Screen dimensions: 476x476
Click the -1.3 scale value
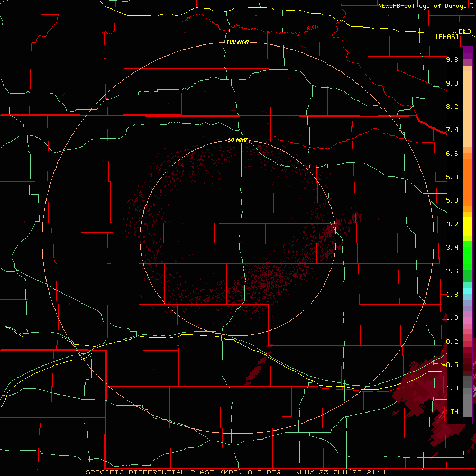tap(450, 388)
